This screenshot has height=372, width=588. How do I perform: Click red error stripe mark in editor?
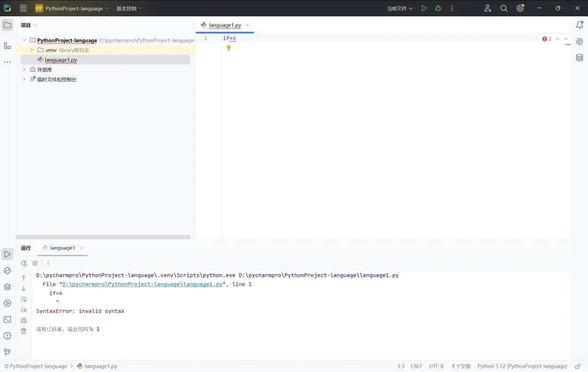coord(568,45)
